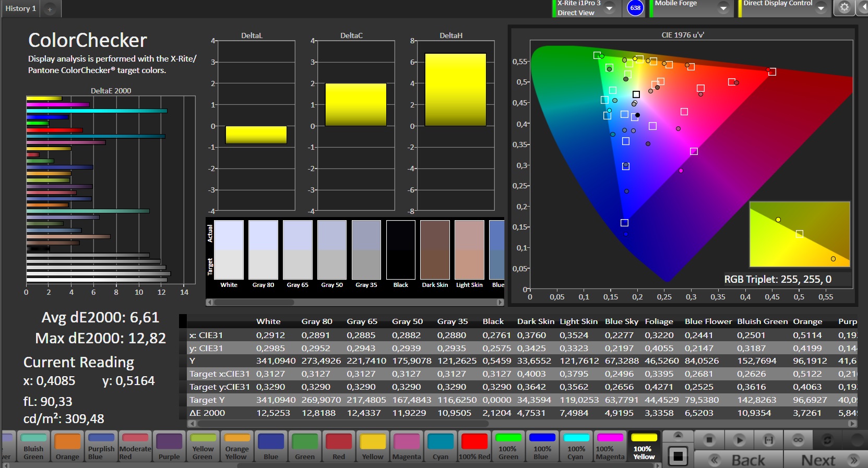This screenshot has width=868, height=468.
Task: Click the Dark Skin column header
Action: click(536, 321)
